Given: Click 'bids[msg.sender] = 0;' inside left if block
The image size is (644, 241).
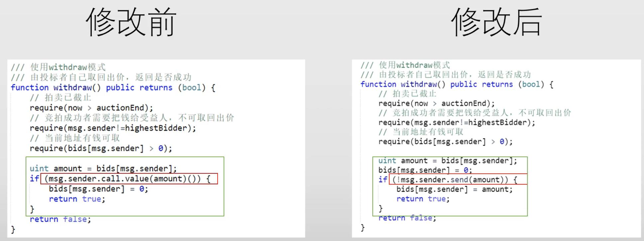Looking at the screenshot, I should 98,189.
